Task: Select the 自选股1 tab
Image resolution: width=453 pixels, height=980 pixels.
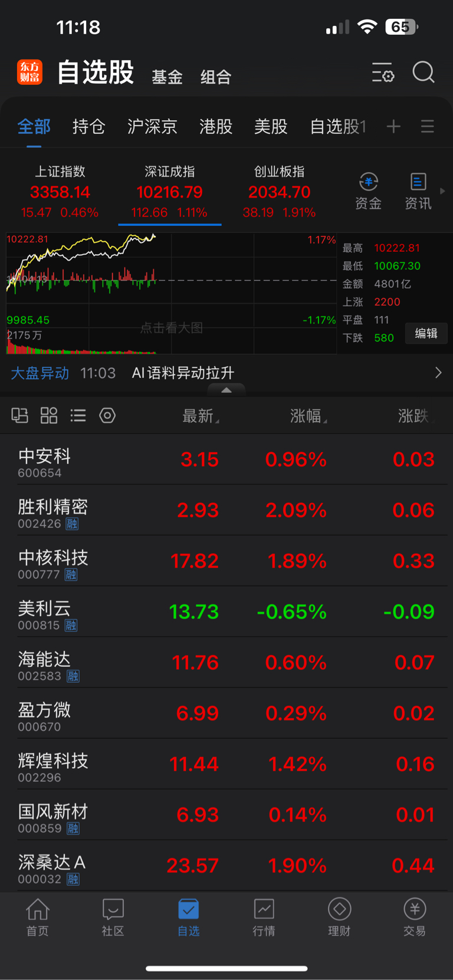Action: 338,126
